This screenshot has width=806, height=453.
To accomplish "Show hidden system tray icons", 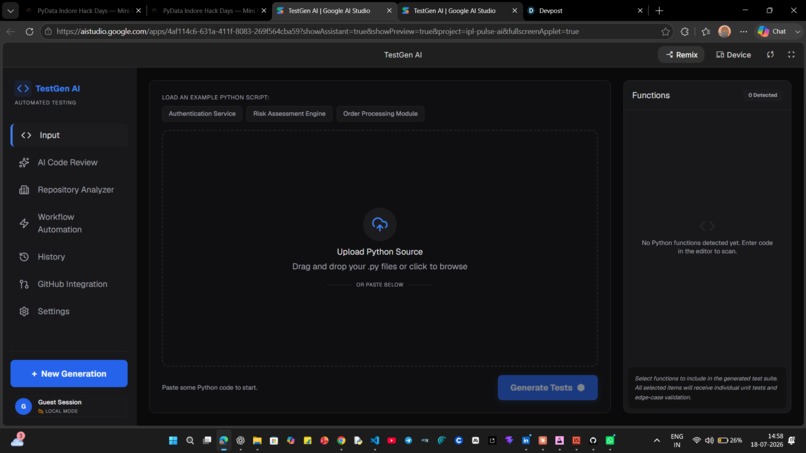I will pyautogui.click(x=656, y=440).
